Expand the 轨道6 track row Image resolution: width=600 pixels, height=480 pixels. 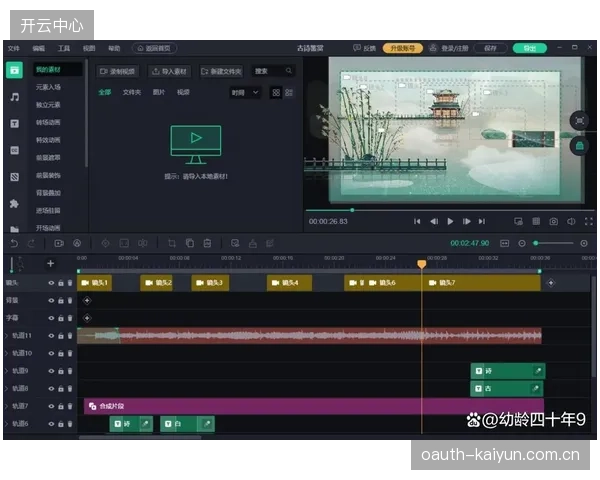coord(6,424)
